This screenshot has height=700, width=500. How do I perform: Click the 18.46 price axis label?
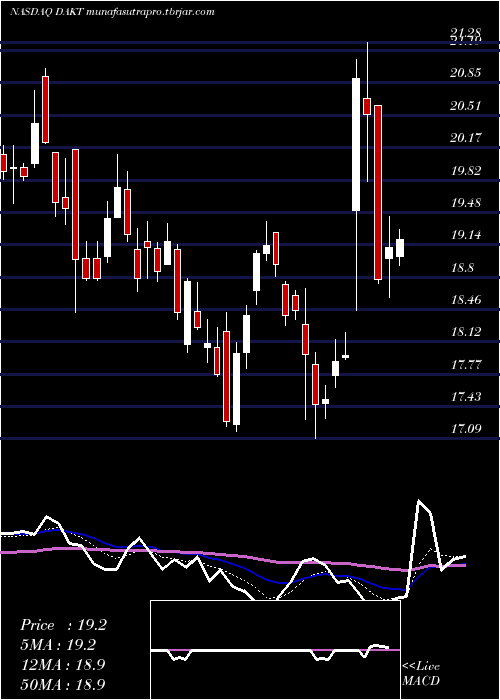point(466,300)
